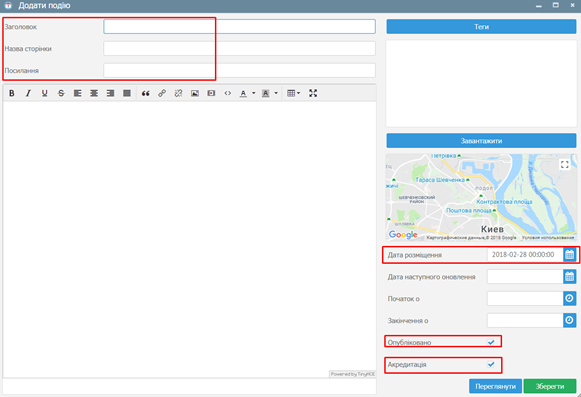Click into the Посилання field

(x=239, y=70)
